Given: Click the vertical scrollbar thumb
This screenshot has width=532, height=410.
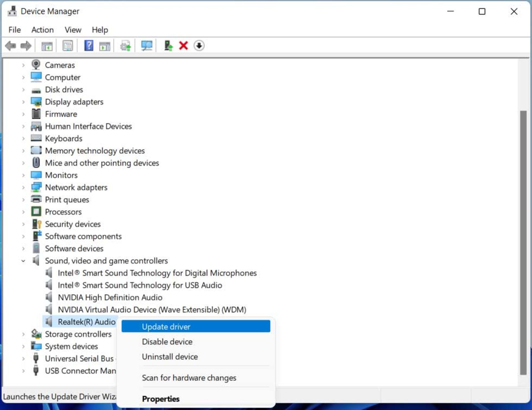Looking at the screenshot, I should click(523, 243).
